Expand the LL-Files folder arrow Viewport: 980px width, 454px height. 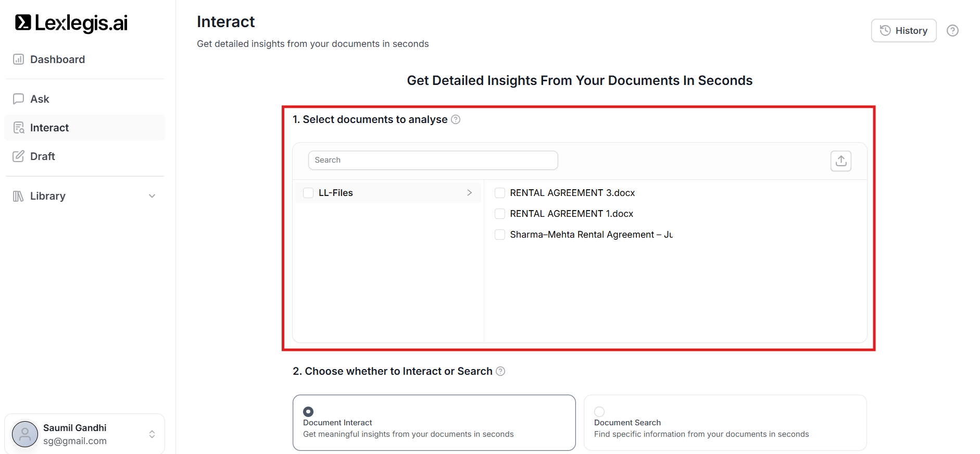[x=469, y=193]
